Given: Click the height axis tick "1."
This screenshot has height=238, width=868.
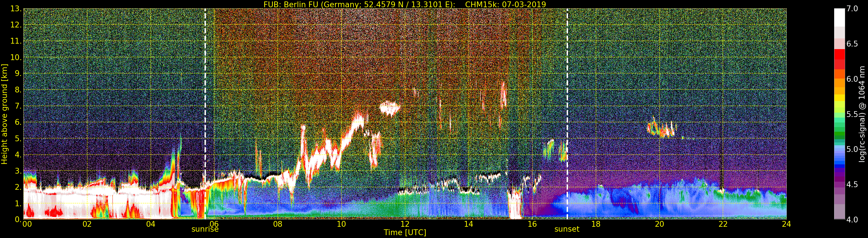Looking at the screenshot, I should pos(18,203).
